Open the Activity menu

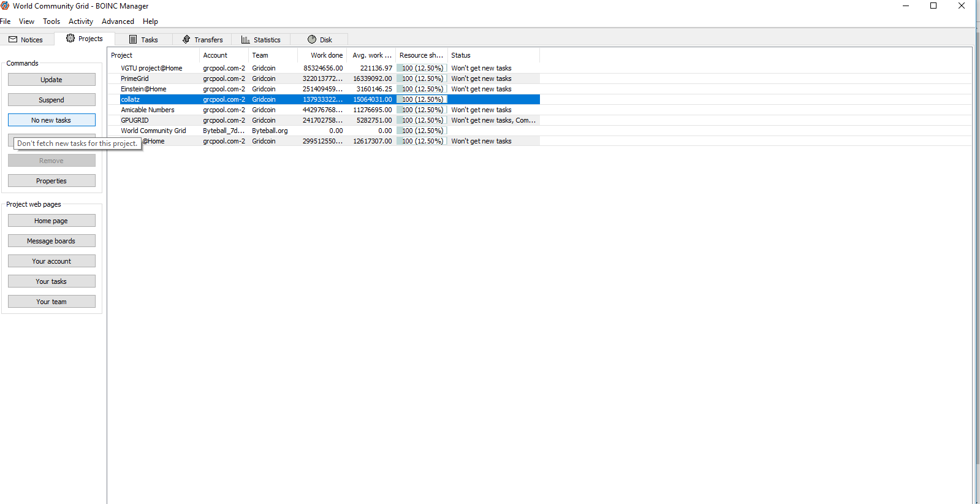tap(81, 21)
